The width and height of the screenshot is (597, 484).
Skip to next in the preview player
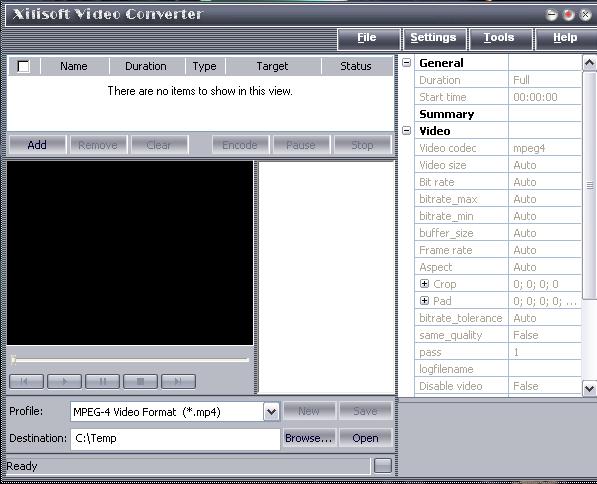point(179,381)
